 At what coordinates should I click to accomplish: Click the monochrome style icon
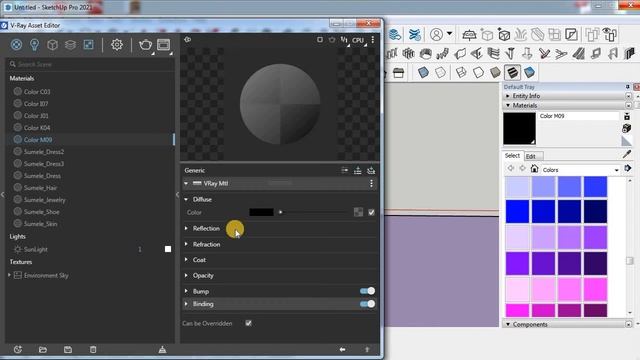click(529, 72)
